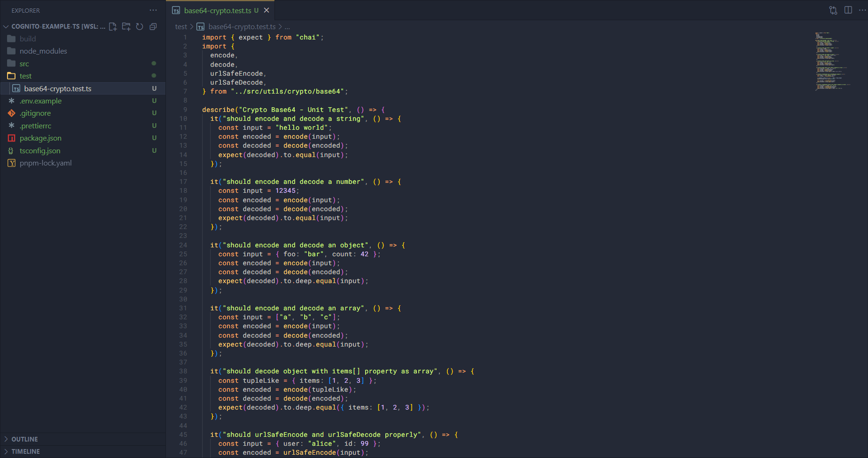Open changes compare icon in editor toolbar
Image resolution: width=868 pixels, height=458 pixels.
(x=833, y=10)
